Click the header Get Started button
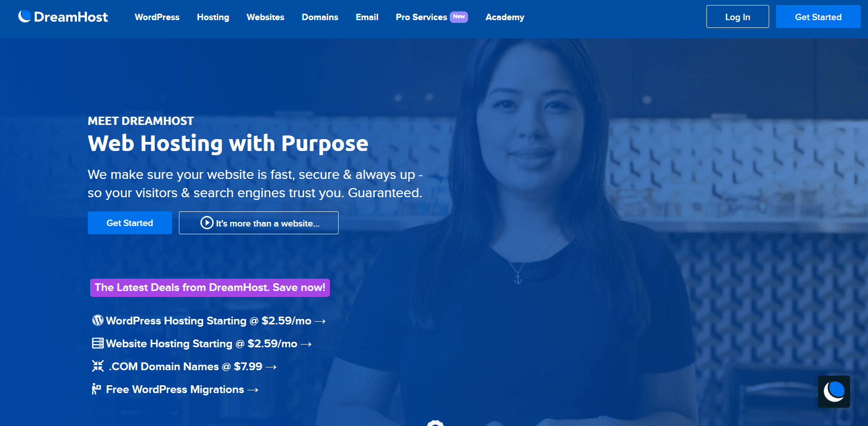The image size is (868, 426). (818, 16)
